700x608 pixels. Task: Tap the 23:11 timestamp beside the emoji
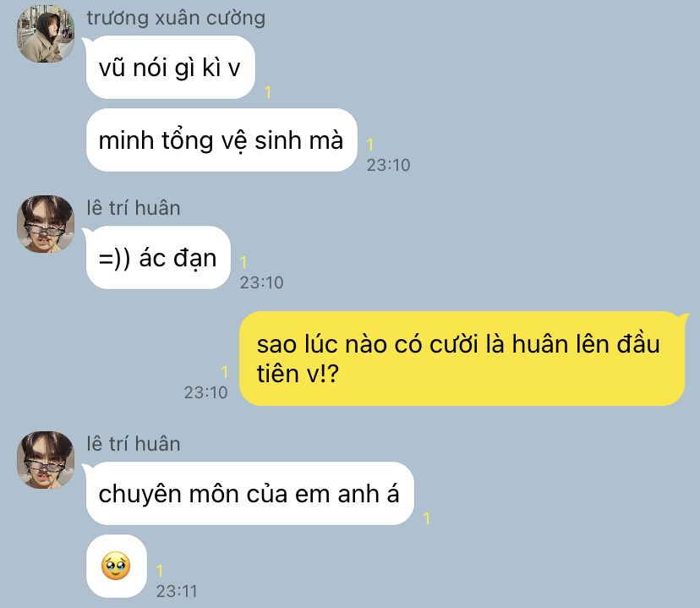coord(177,591)
